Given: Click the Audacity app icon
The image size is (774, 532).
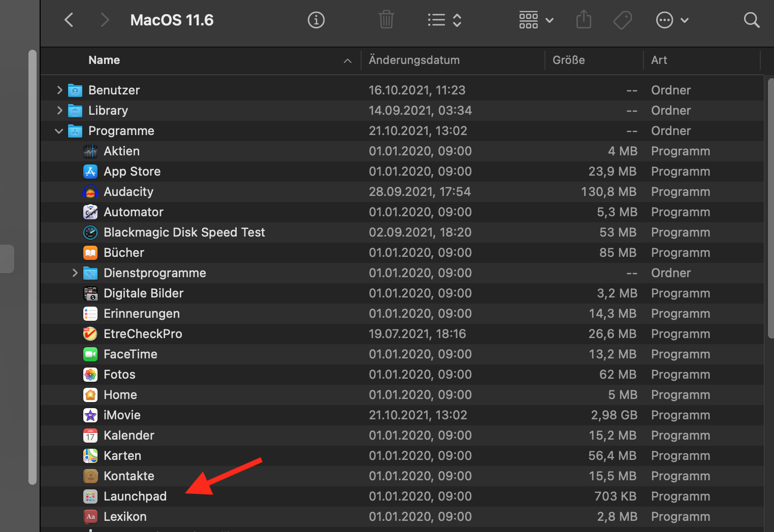Looking at the screenshot, I should point(90,192).
